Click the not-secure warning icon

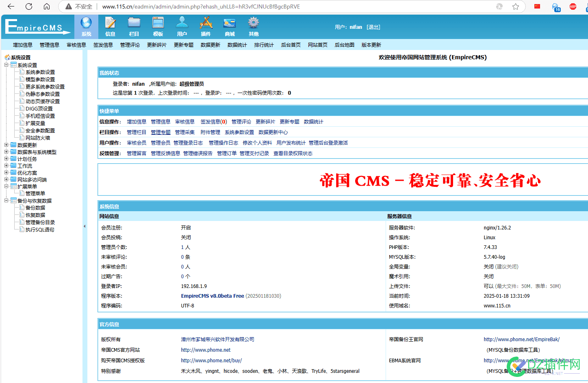69,6
